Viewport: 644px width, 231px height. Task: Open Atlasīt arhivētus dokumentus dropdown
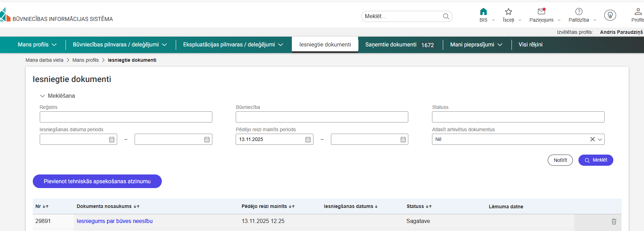point(600,139)
